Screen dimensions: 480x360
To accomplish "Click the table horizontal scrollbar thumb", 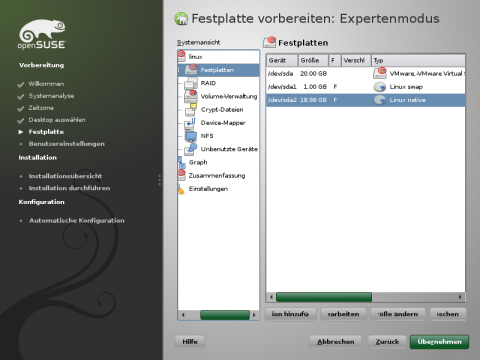I will tap(324, 297).
